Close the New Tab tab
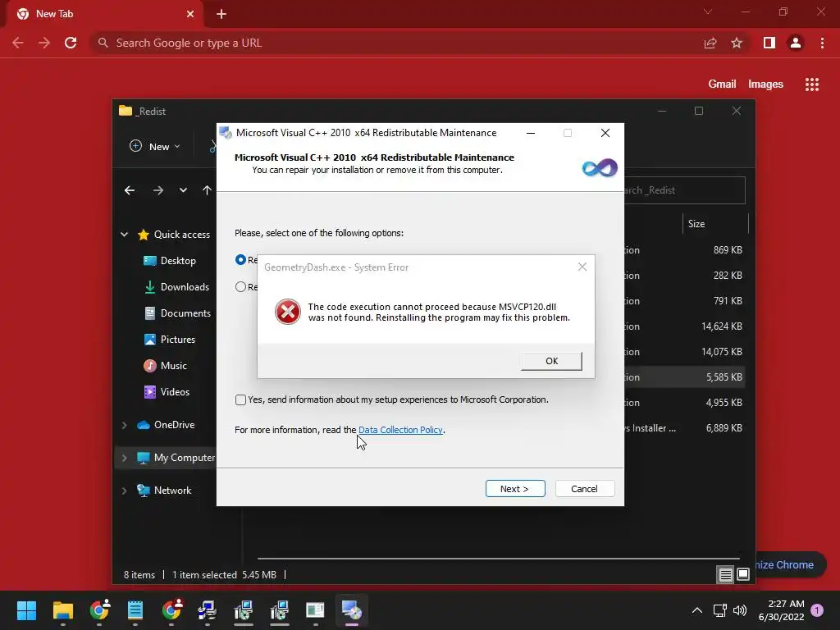This screenshot has width=840, height=630. tap(190, 14)
